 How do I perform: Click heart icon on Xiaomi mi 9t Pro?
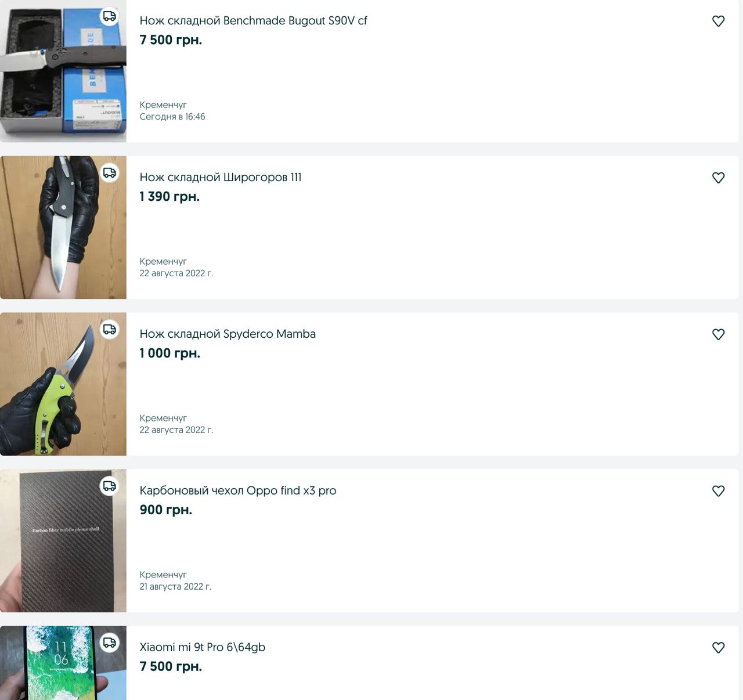[x=718, y=648]
